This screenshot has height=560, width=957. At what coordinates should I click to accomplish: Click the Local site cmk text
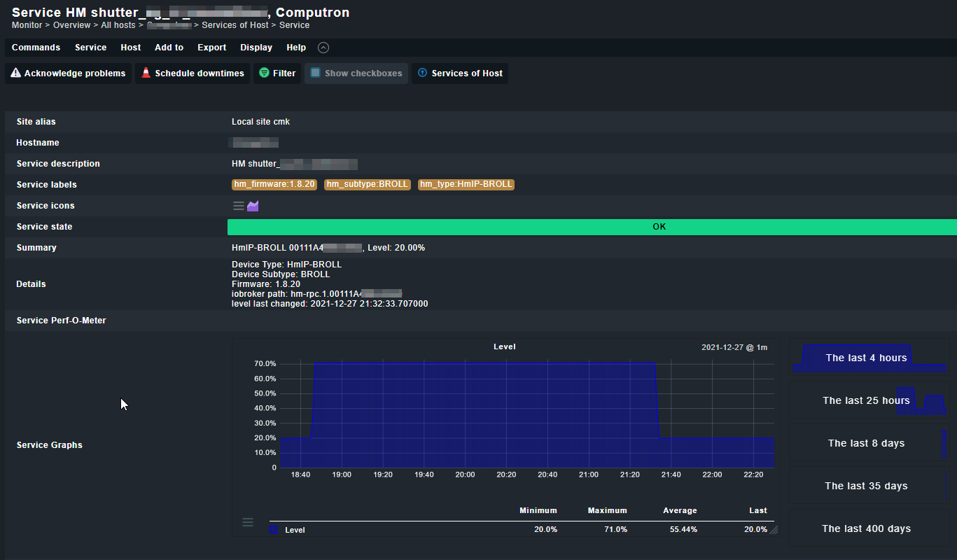(260, 122)
